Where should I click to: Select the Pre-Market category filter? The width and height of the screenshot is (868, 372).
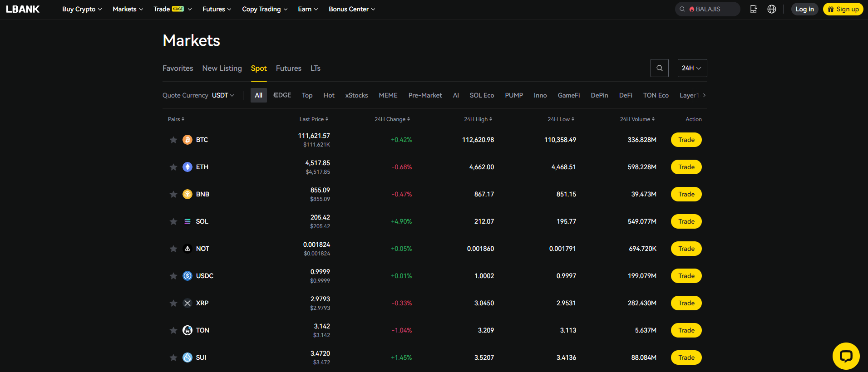425,95
